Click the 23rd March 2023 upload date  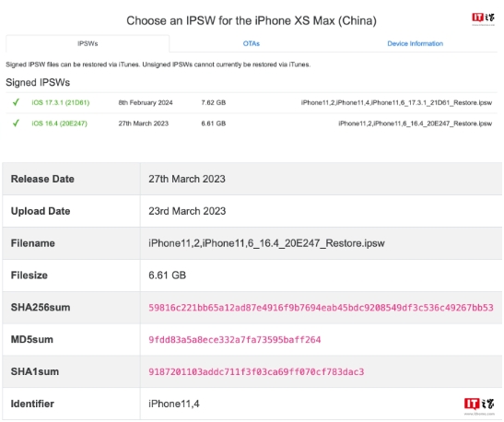pyautogui.click(x=187, y=211)
